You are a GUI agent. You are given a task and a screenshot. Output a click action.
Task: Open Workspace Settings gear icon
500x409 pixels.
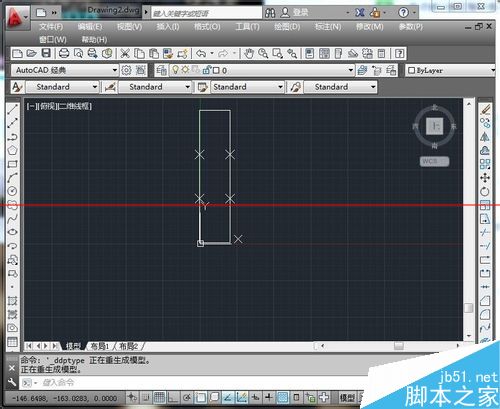(x=126, y=70)
